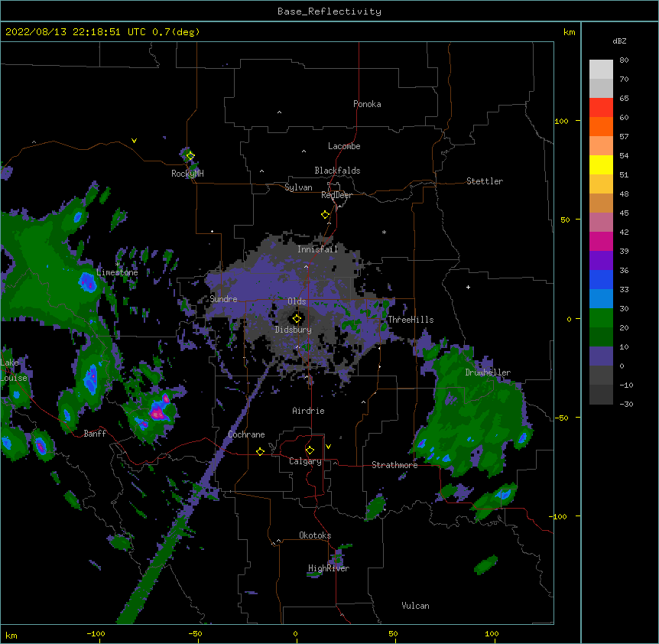This screenshot has width=659, height=644.
Task: Click the white asterisk marker east of Innisfail
Action: (384, 232)
